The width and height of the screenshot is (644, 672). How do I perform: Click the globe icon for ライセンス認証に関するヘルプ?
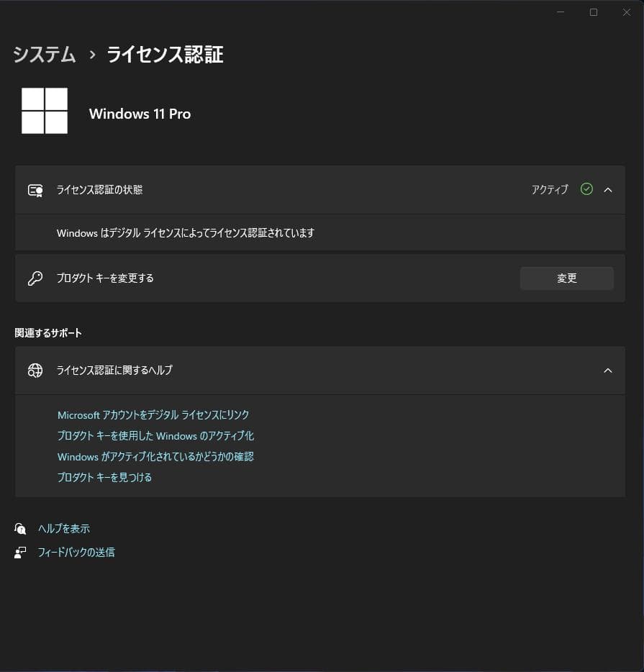[x=35, y=371]
